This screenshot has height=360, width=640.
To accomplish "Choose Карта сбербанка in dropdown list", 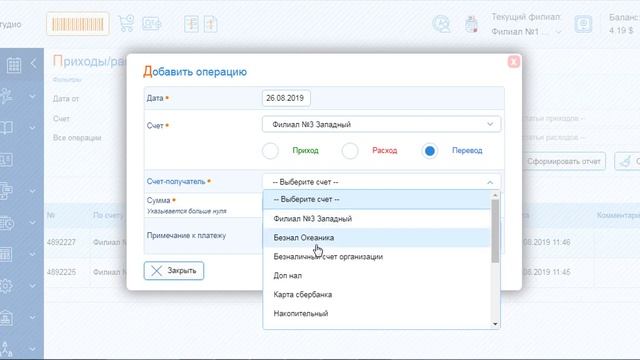I will coord(377,294).
